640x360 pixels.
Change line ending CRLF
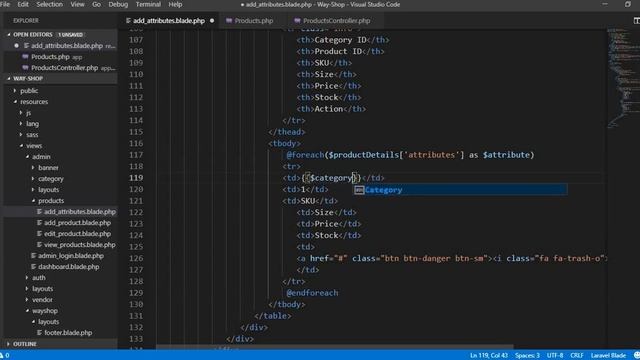click(x=576, y=356)
